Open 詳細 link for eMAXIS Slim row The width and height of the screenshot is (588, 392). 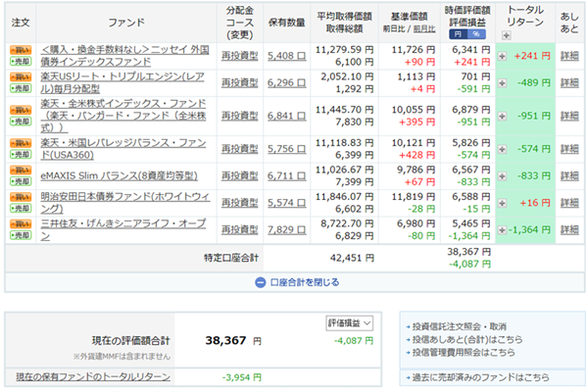point(569,175)
